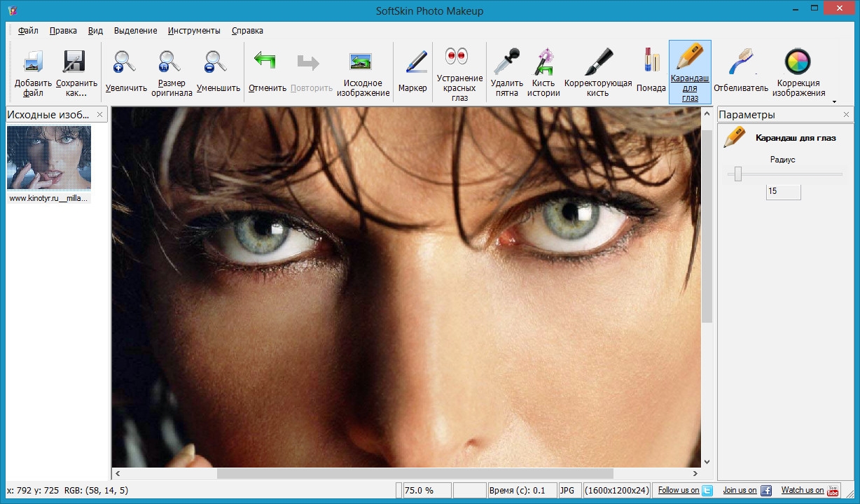Click the radius value field showing 15

[783, 191]
